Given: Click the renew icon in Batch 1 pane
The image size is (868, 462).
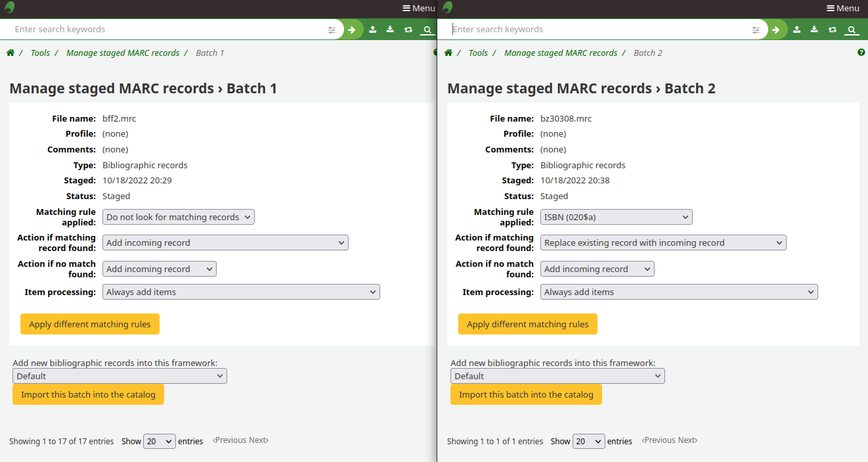Looking at the screenshot, I should pyautogui.click(x=408, y=30).
